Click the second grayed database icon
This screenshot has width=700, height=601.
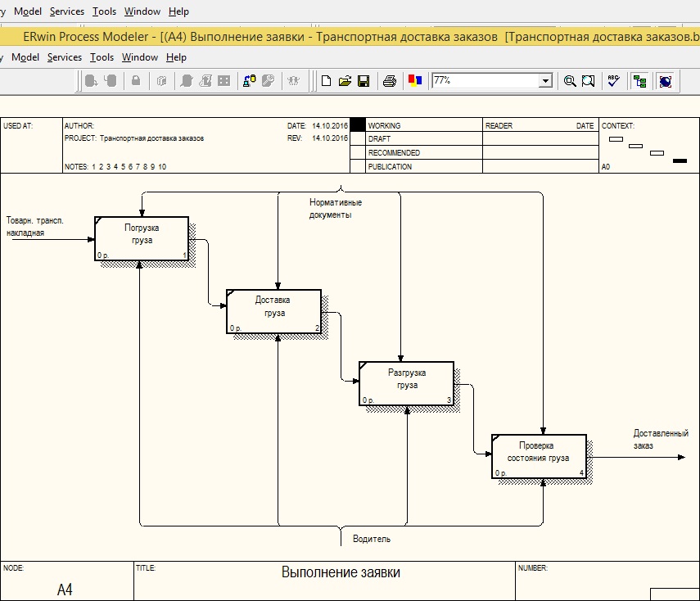coord(111,81)
